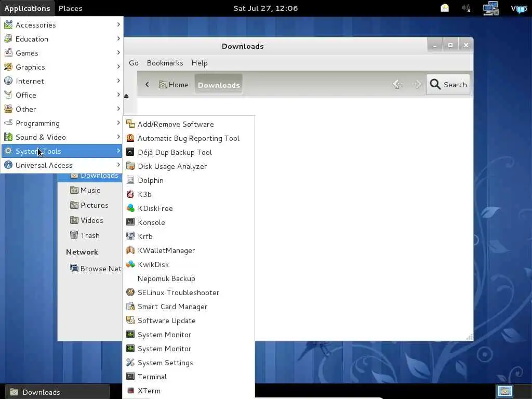Screen dimensions: 532x399
Task: Click the Downloads taskbar entry
Action: click(x=58, y=392)
